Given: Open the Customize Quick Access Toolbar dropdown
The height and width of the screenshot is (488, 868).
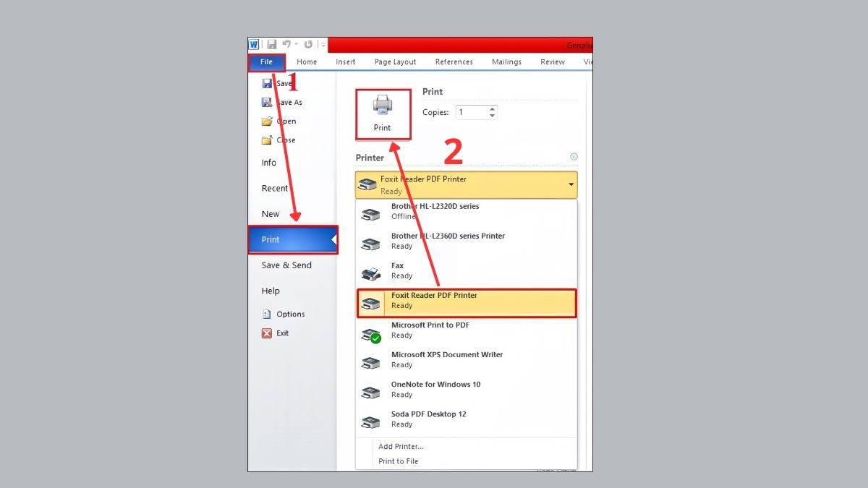Looking at the screenshot, I should click(x=323, y=45).
